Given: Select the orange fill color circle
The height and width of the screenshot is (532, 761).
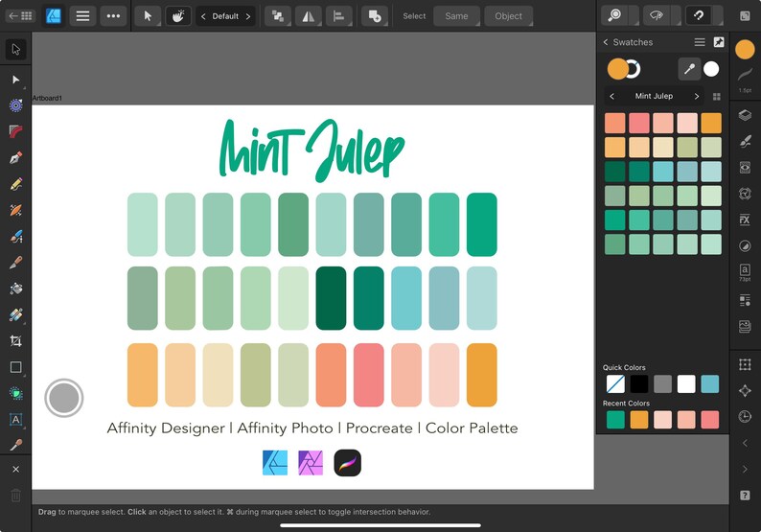Looking at the screenshot, I should [617, 69].
